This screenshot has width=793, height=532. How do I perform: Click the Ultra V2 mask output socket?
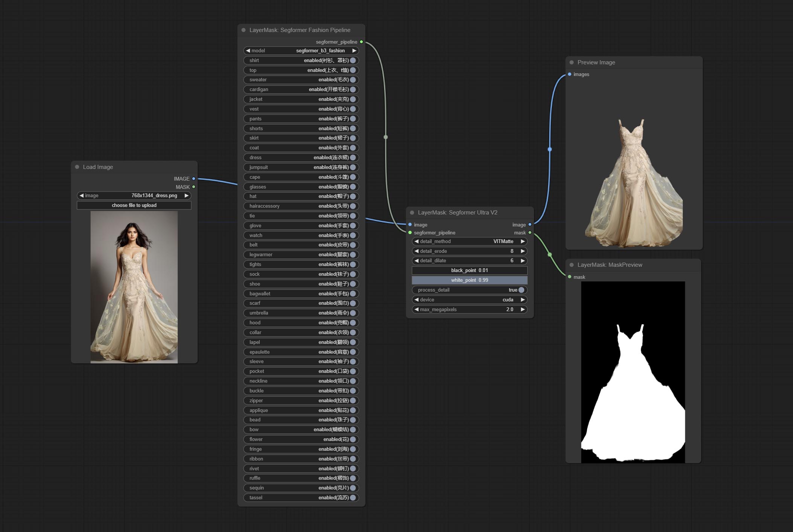coord(530,233)
